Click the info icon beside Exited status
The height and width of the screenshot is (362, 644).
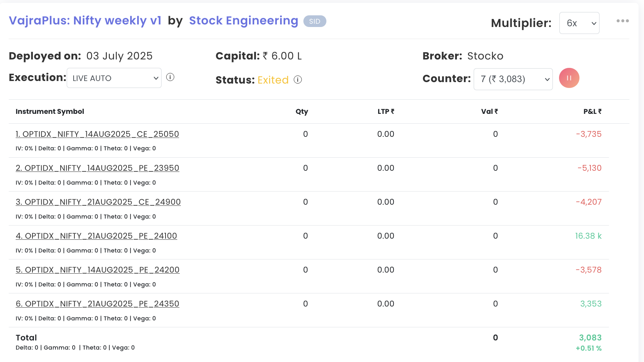tap(298, 80)
